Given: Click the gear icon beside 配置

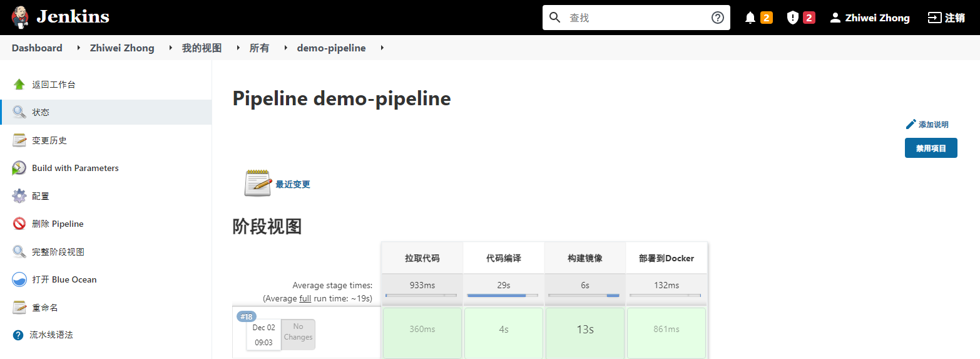Looking at the screenshot, I should [19, 196].
